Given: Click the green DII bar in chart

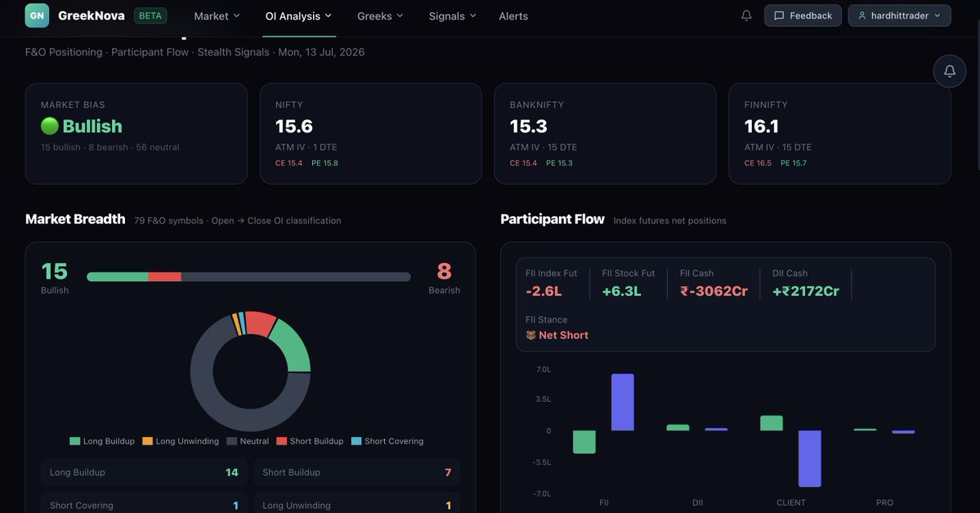Looking at the screenshot, I should (x=678, y=427).
